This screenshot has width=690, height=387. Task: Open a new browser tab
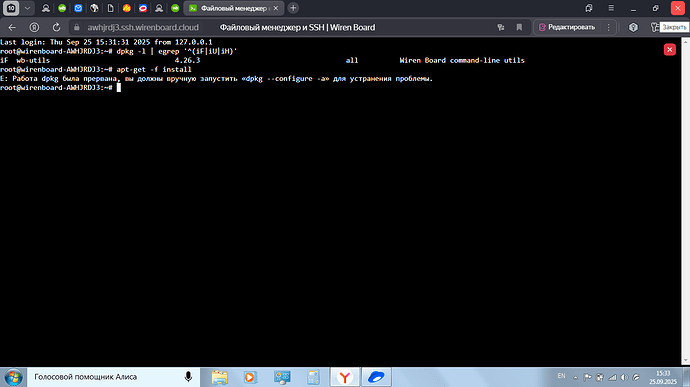293,8
